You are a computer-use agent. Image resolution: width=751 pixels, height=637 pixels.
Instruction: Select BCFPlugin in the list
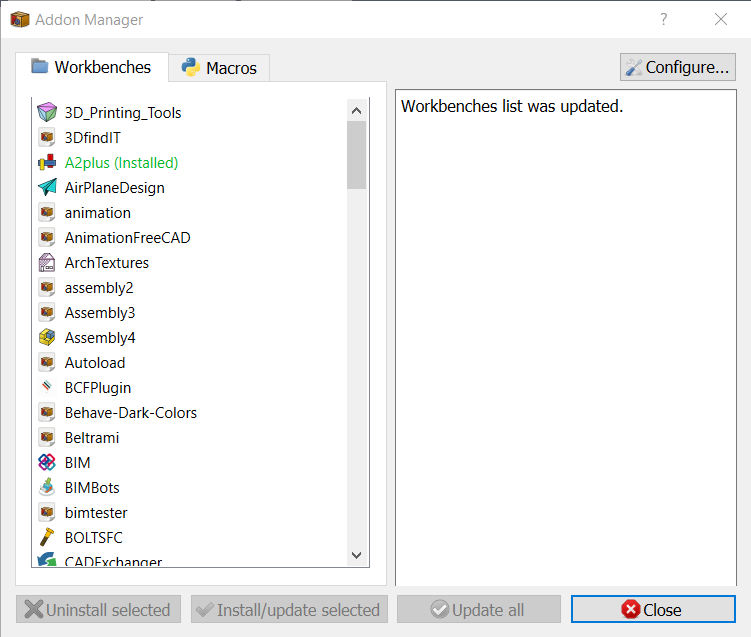point(98,388)
